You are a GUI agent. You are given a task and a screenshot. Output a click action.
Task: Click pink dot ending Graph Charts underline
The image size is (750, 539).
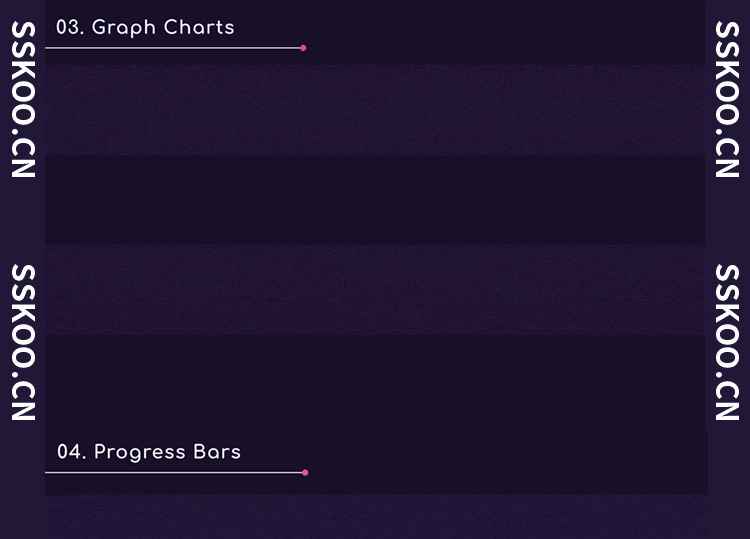click(303, 48)
